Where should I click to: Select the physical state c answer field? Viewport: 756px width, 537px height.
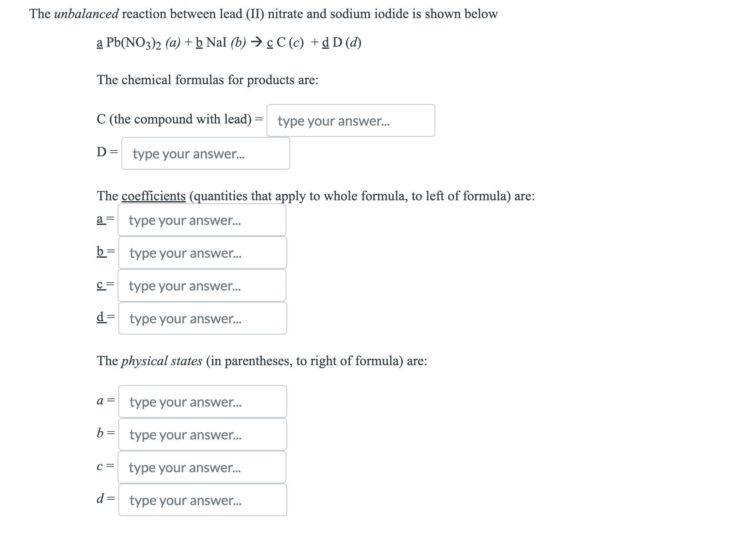click(202, 468)
